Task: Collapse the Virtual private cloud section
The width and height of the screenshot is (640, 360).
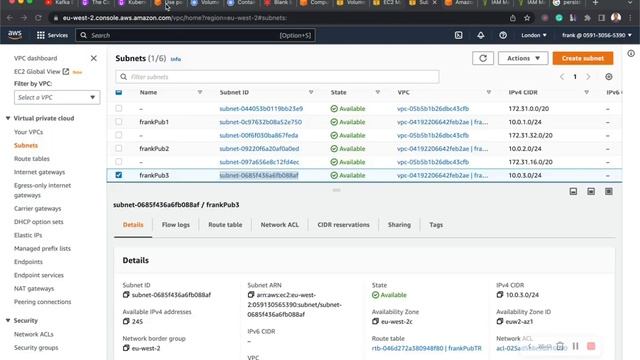Action: pos(8,118)
